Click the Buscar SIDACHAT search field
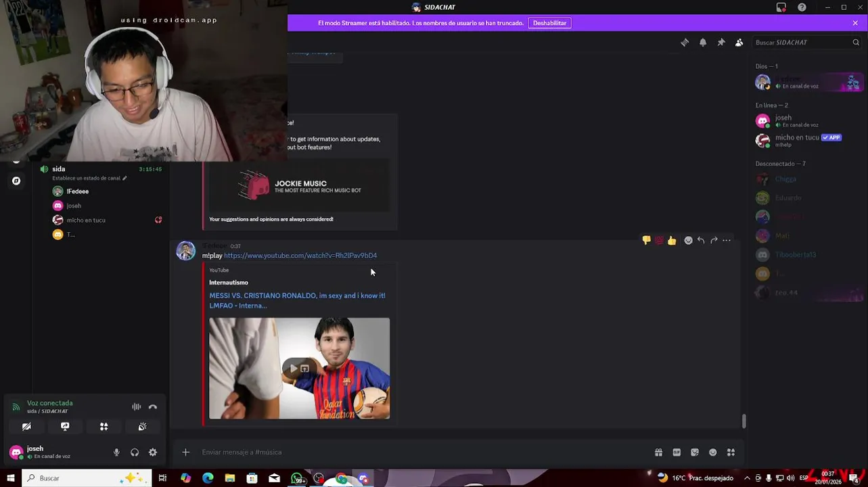868x487 pixels. coord(807,42)
